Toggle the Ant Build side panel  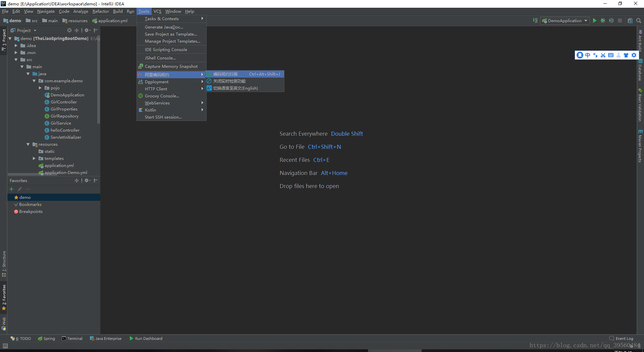pos(640,41)
